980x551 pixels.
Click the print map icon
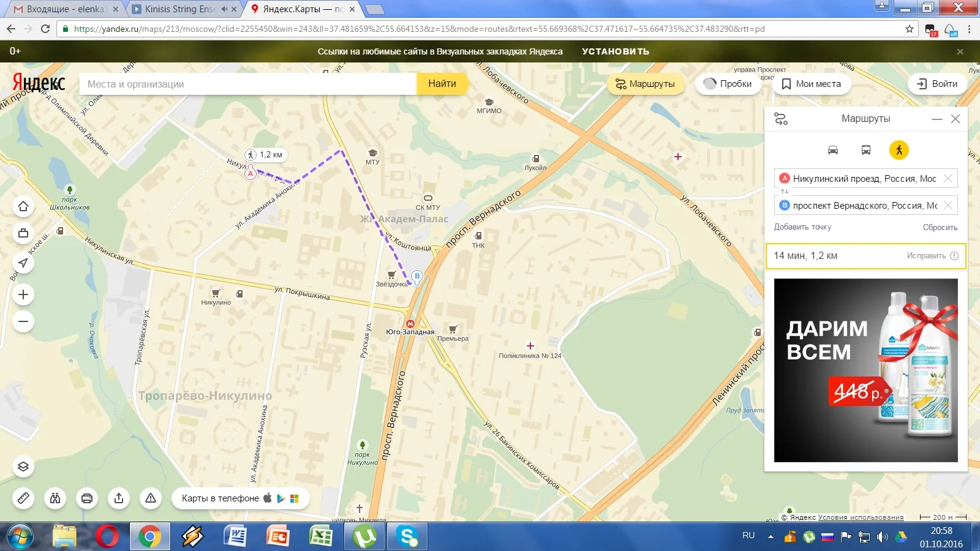pos(87,498)
